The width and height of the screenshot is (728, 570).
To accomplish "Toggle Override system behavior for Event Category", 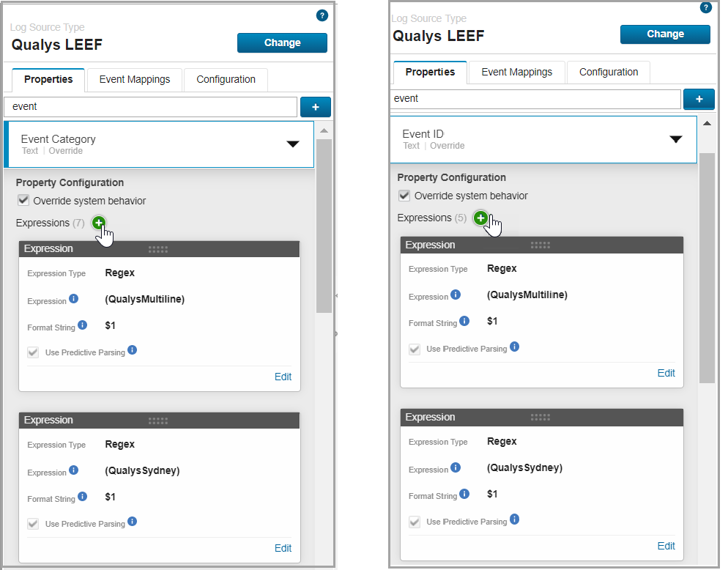I will pos(23,201).
